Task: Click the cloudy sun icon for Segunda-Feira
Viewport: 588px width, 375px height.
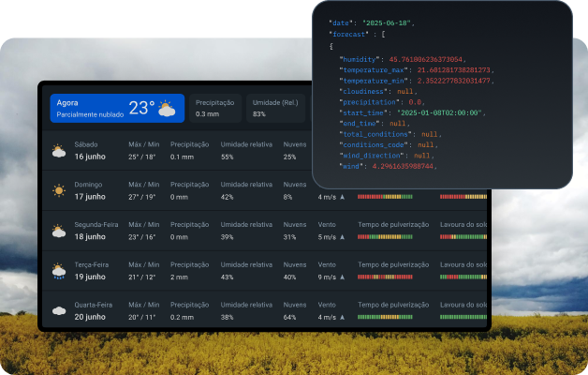Action: [59, 231]
